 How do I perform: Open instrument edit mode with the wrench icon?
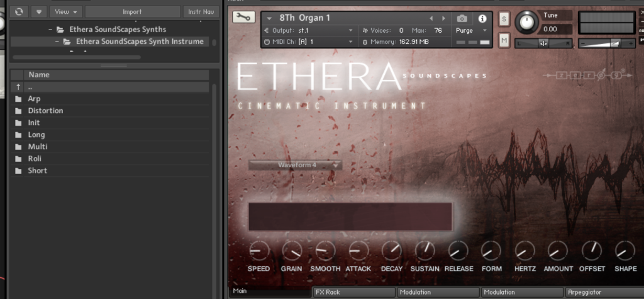[243, 17]
